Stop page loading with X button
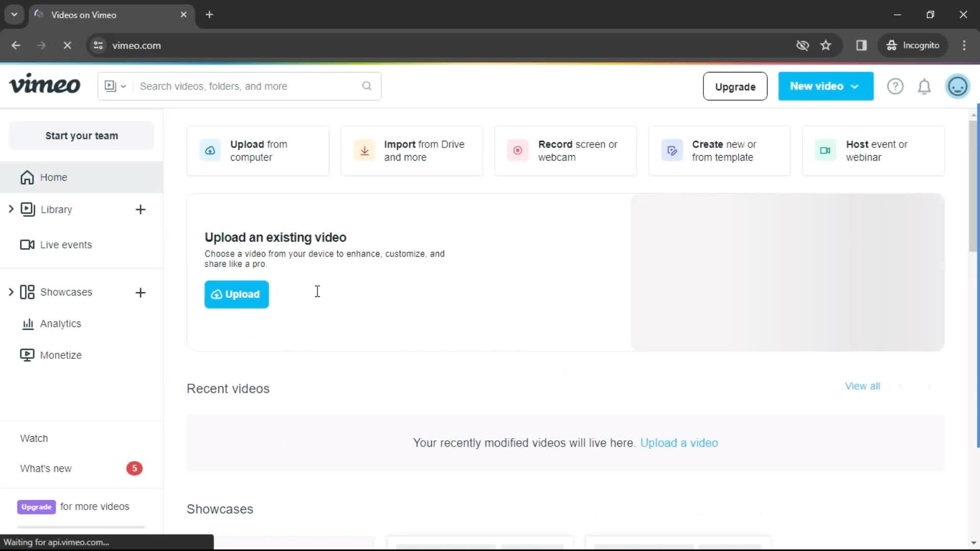This screenshot has width=980, height=551. coord(67,45)
